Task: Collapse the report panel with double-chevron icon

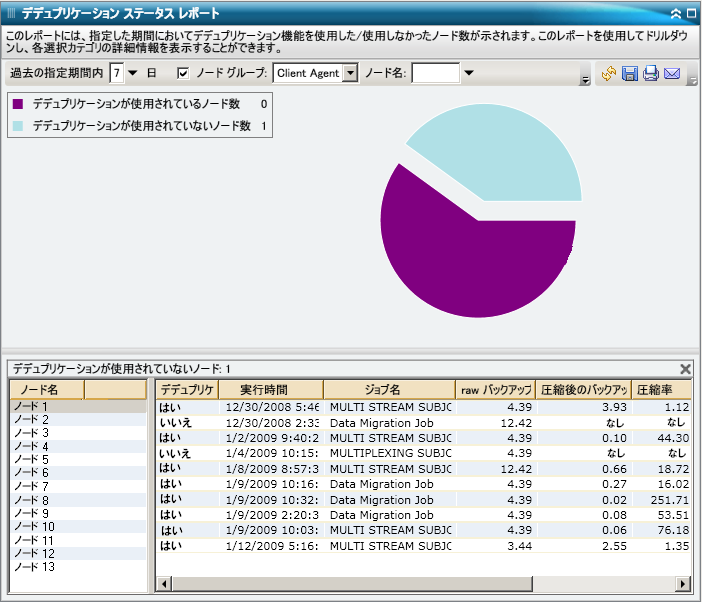Action: 676,14
